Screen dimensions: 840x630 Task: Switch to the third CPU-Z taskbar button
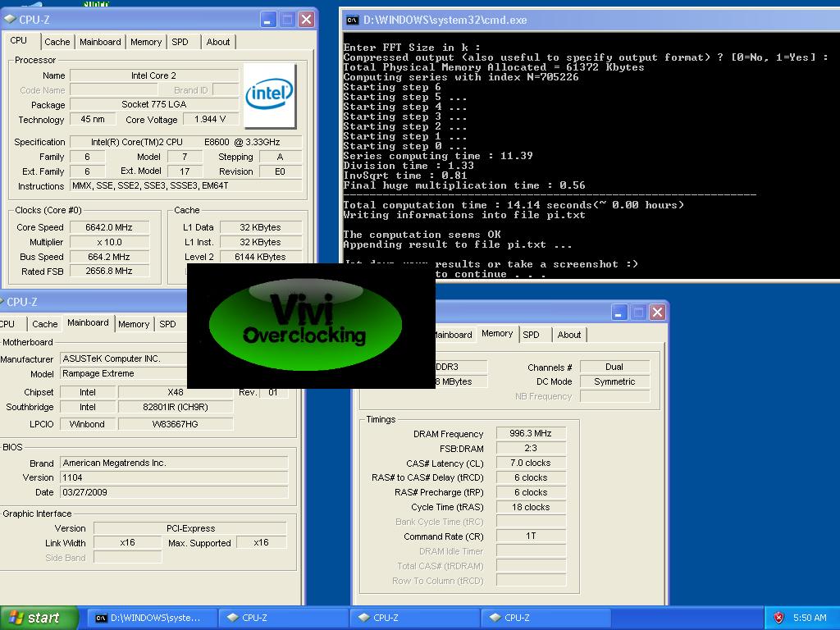[546, 618]
